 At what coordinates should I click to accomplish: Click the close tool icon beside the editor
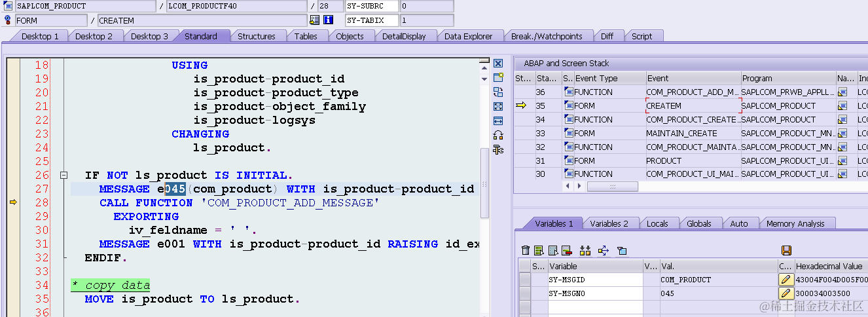(x=498, y=64)
